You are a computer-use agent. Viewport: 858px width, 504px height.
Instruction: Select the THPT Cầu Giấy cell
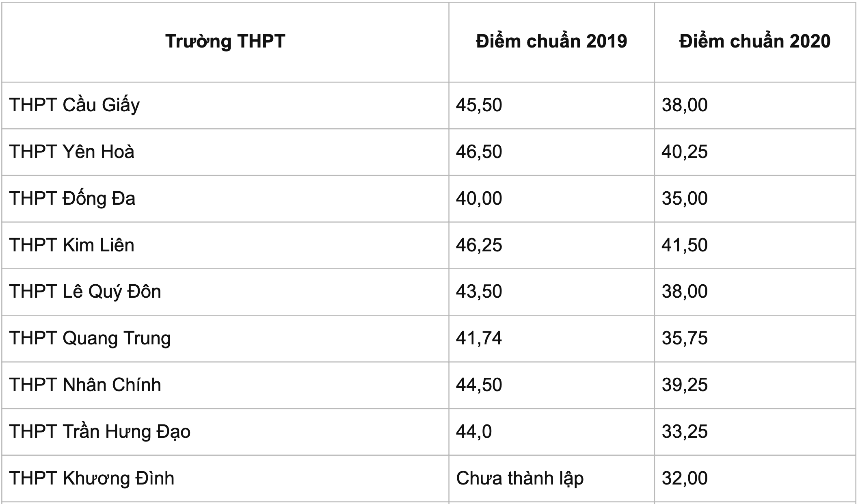click(74, 105)
